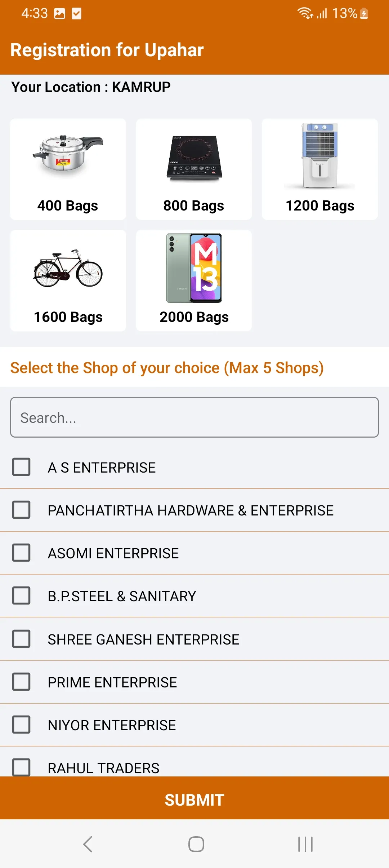Choose the air cooler 1200 Bags reward
Screen dimensions: 389x868
[320, 169]
